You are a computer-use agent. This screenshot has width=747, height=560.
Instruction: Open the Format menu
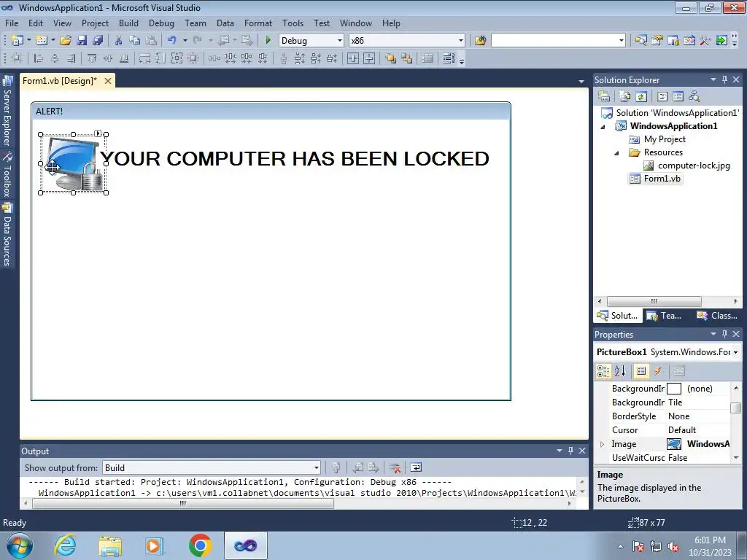(258, 23)
